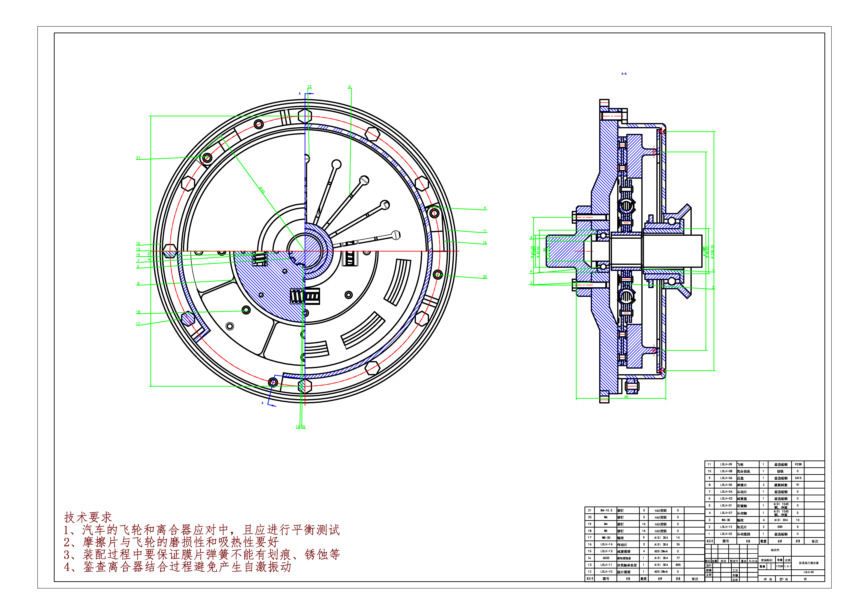Click the 深沟球轴承 6005 table row
Viewport: 868px width, 614px height.
point(624,558)
